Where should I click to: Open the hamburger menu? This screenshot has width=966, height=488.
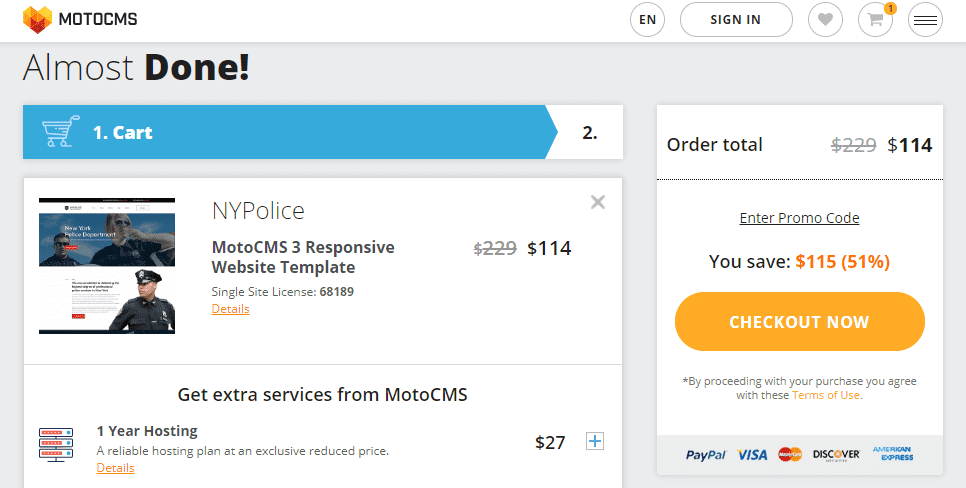point(925,20)
